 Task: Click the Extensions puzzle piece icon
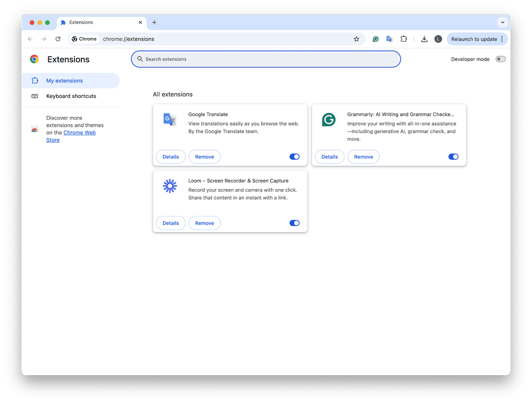[404, 39]
